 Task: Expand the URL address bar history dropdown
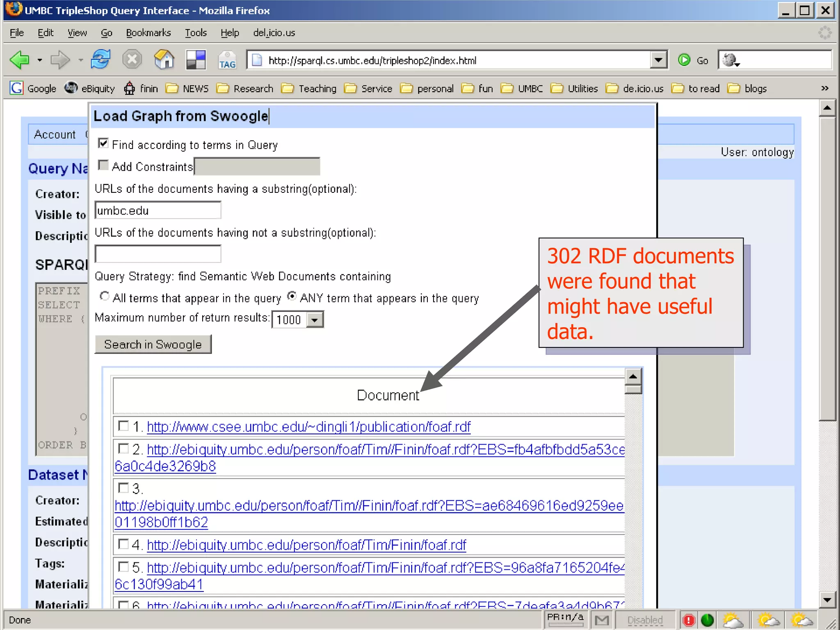click(x=658, y=60)
